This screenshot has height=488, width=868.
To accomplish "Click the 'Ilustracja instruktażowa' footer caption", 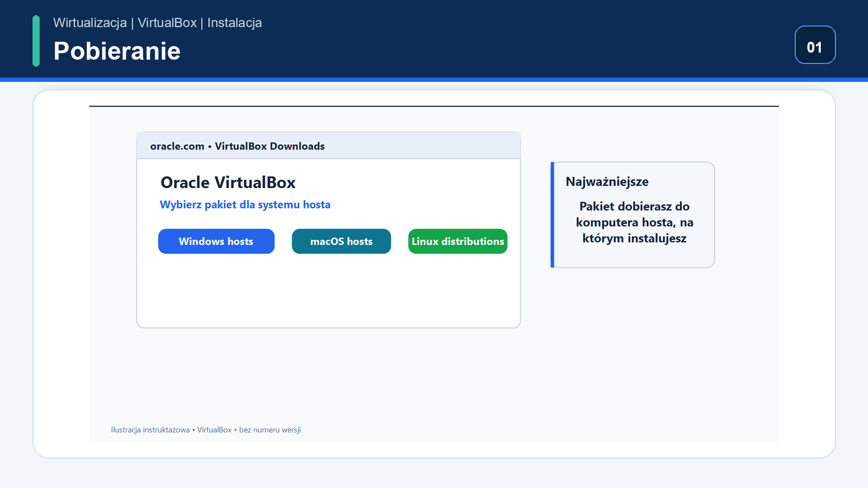I will (x=206, y=430).
